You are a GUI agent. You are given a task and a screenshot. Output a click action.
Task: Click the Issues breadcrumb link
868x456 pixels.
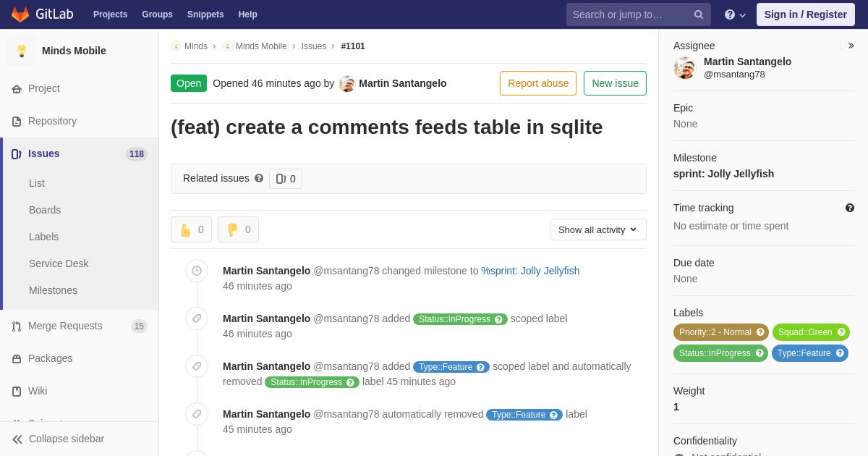click(314, 46)
